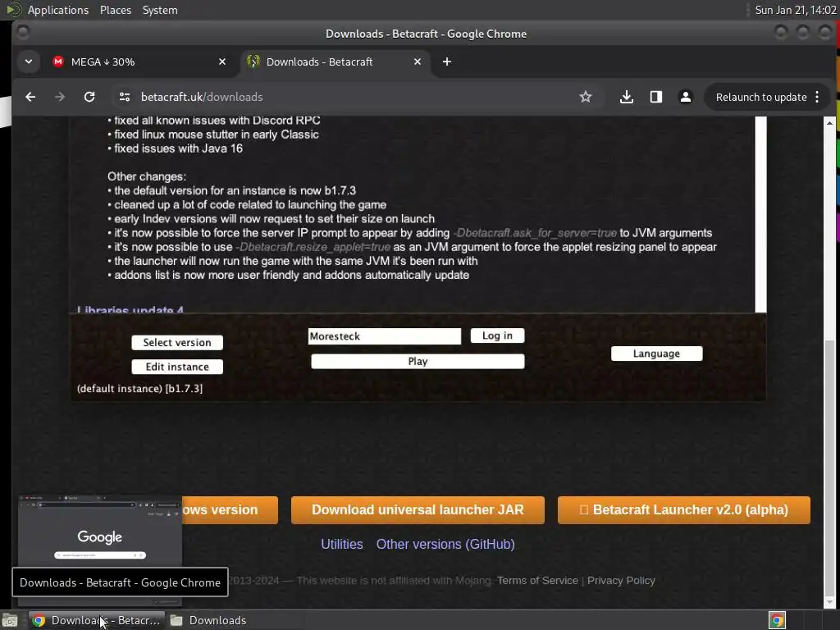Click Relaunch to update button
Viewport: 840px width, 630px height.
(760, 97)
